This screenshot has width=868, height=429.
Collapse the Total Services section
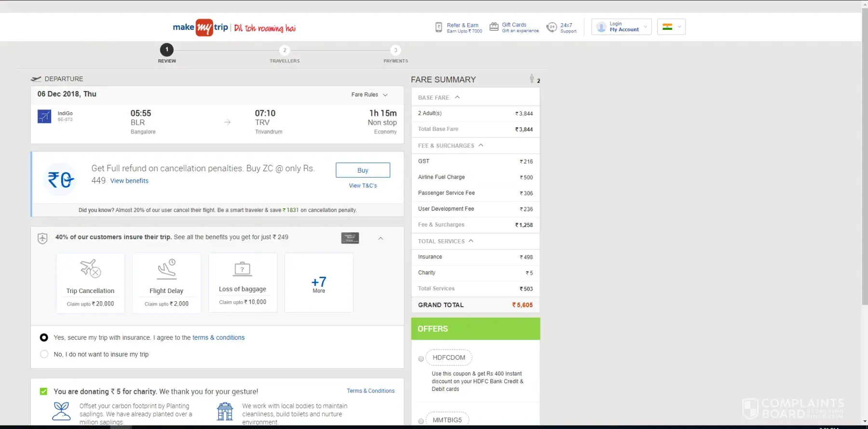471,241
